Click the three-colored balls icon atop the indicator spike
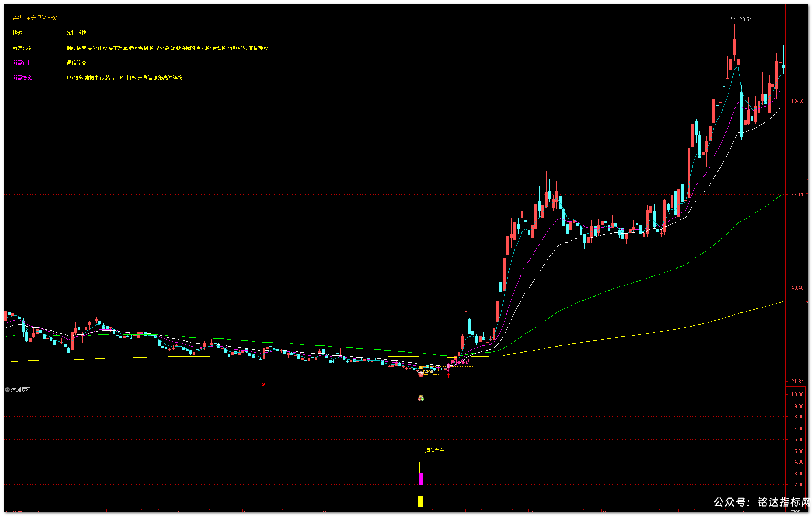 (421, 398)
